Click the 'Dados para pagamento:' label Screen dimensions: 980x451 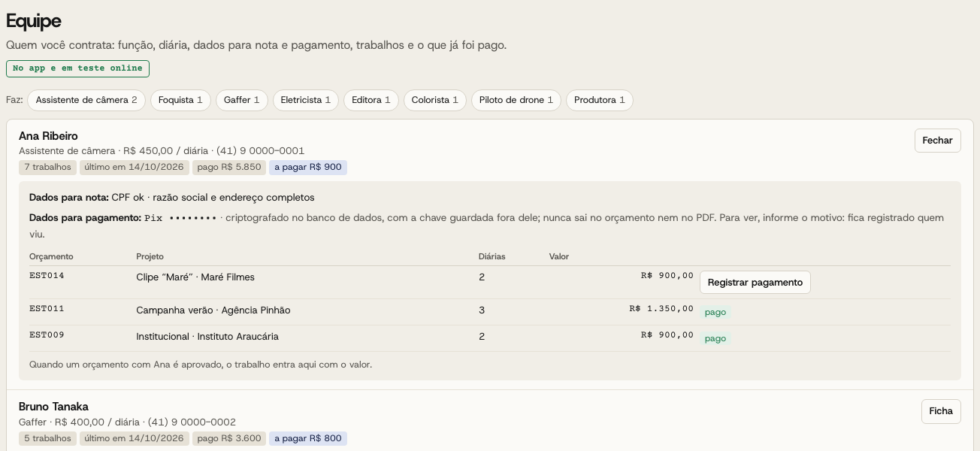[85, 218]
